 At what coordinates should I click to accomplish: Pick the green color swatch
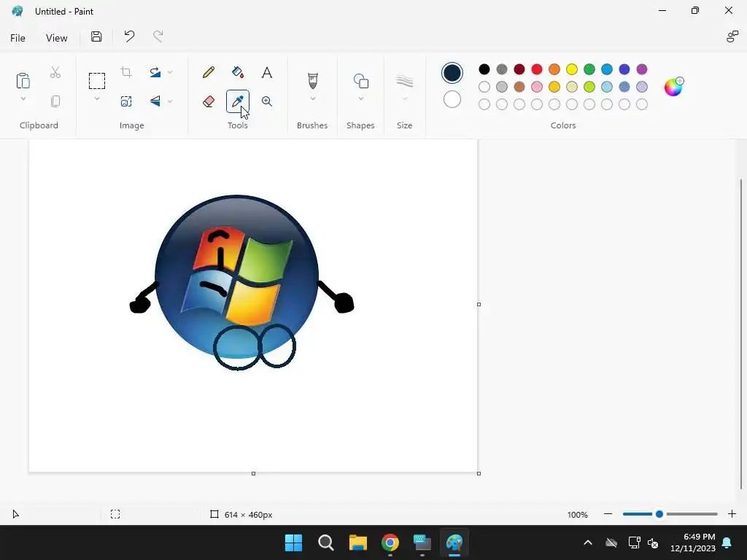coord(589,69)
